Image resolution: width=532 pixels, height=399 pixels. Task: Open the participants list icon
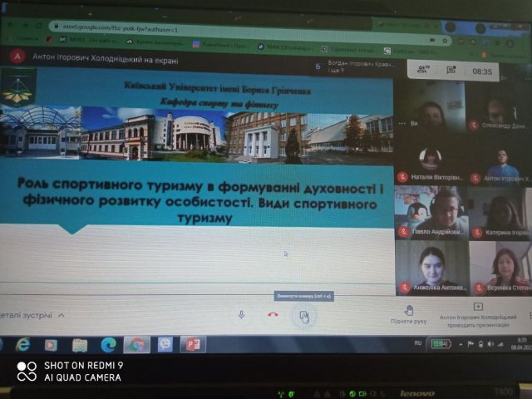(422, 71)
